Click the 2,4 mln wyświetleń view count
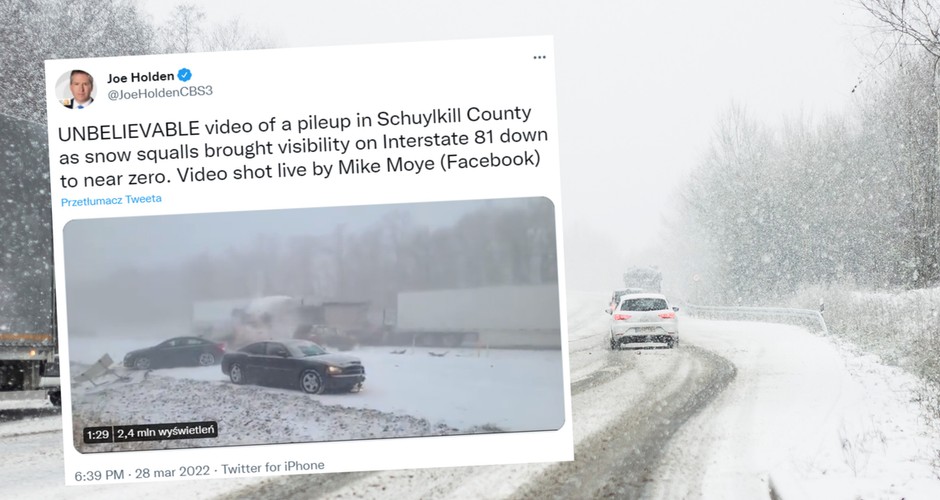This screenshot has height=500, width=940. click(165, 431)
